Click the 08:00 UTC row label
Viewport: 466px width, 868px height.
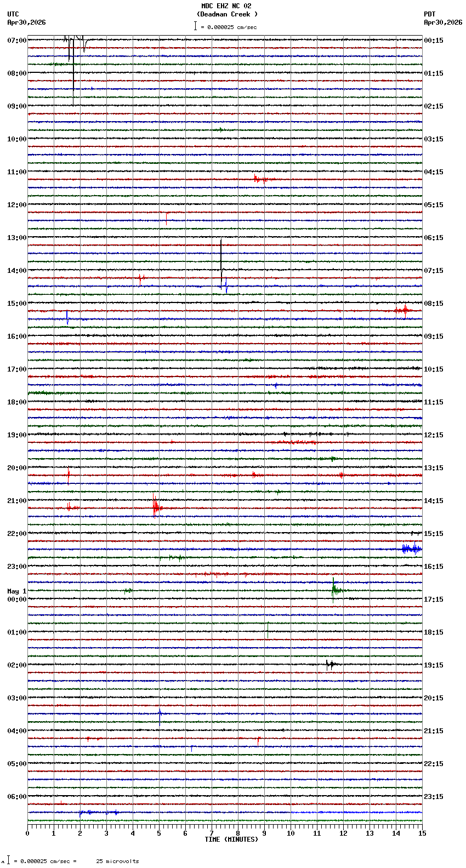16,73
